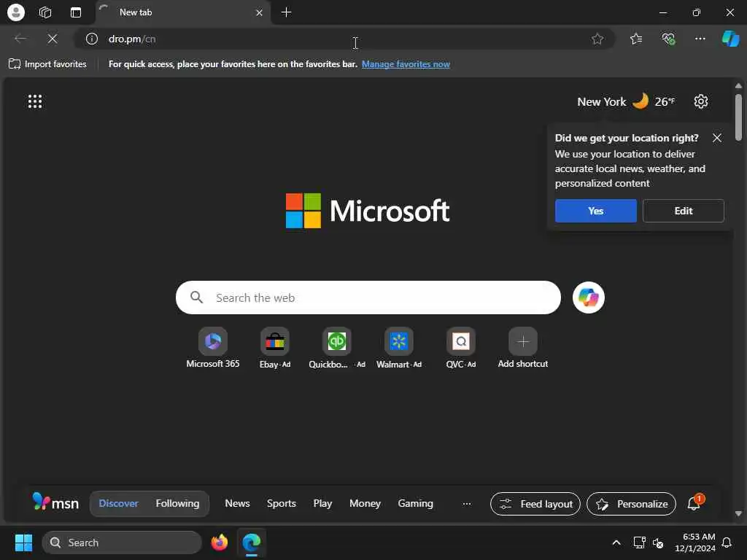This screenshot has height=560, width=747.
Task: Open the network tray icon
Action: (639, 542)
